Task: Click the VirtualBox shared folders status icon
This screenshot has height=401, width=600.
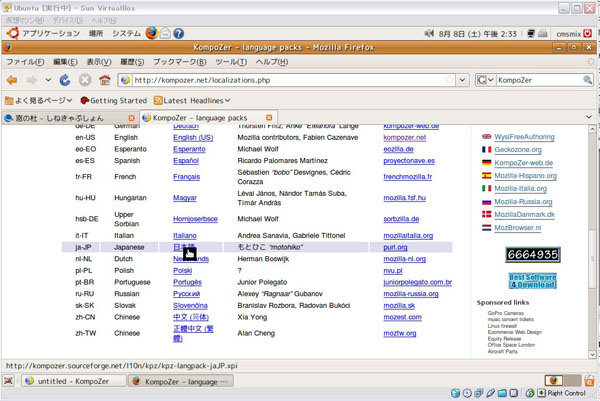Action: point(502,393)
